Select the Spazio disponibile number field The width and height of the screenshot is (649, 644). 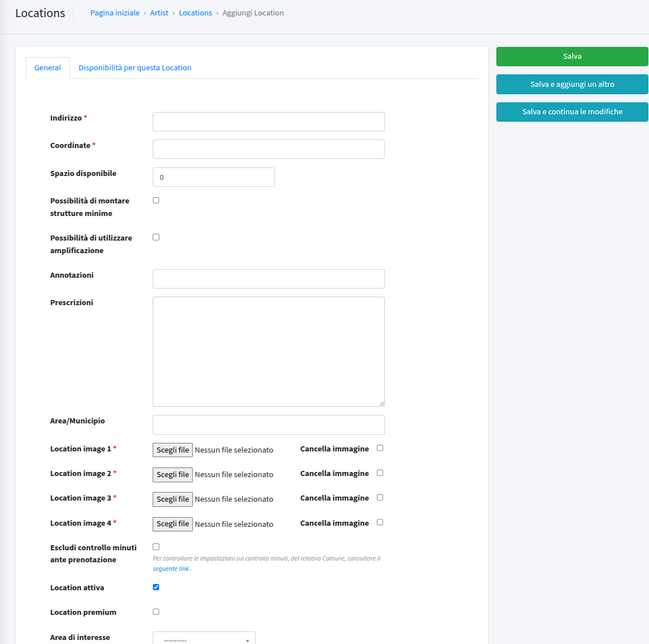point(214,177)
